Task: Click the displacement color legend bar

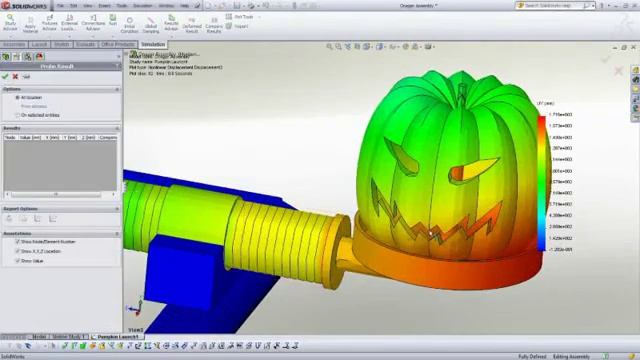Action: [x=541, y=183]
